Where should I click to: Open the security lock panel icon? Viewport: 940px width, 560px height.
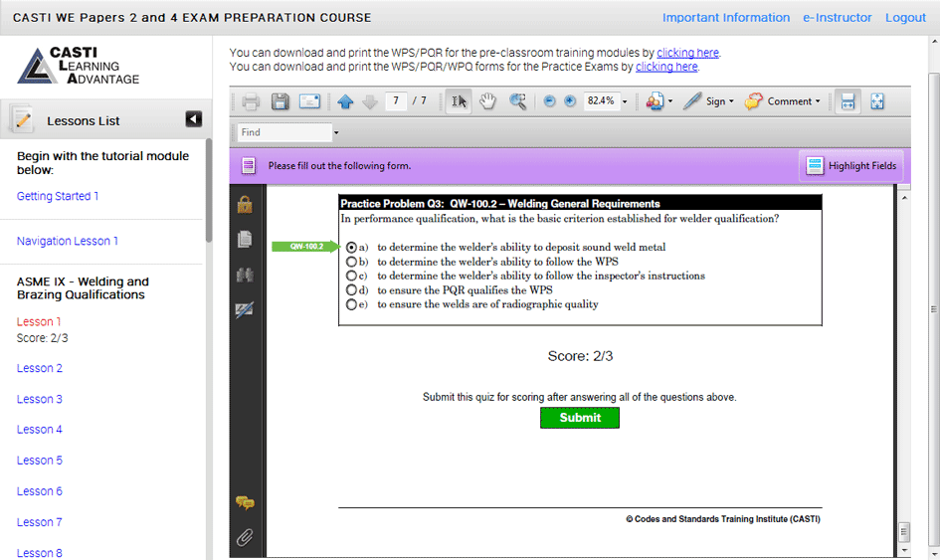click(245, 205)
